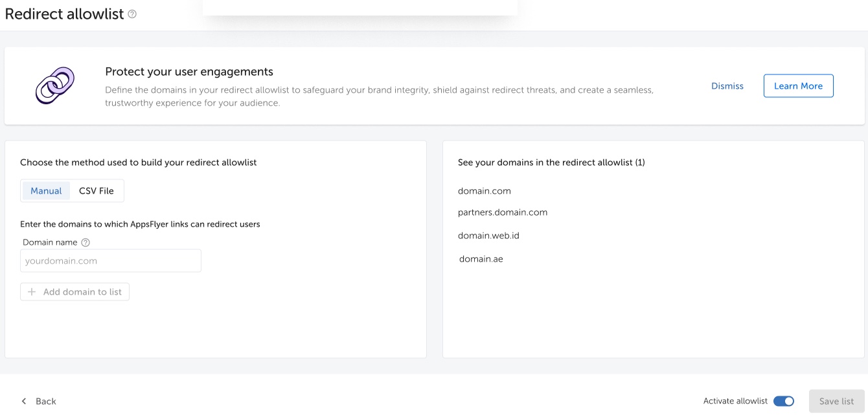The height and width of the screenshot is (417, 868).
Task: Switch to the CSV File tab
Action: (x=96, y=190)
